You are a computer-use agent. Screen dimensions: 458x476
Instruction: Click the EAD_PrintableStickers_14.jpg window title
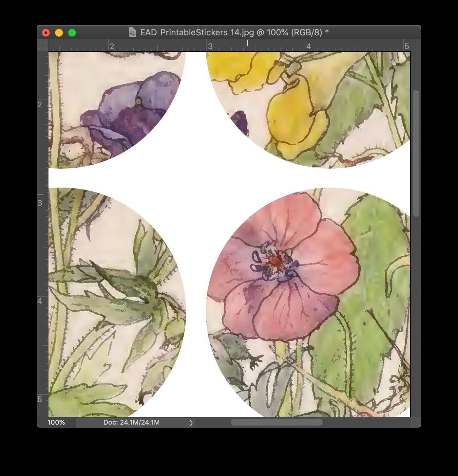tap(234, 32)
